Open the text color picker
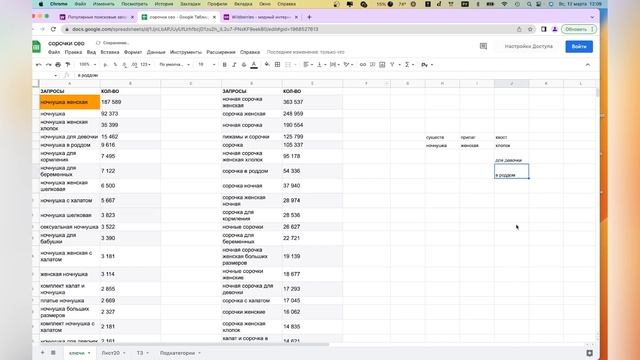 pos(254,64)
